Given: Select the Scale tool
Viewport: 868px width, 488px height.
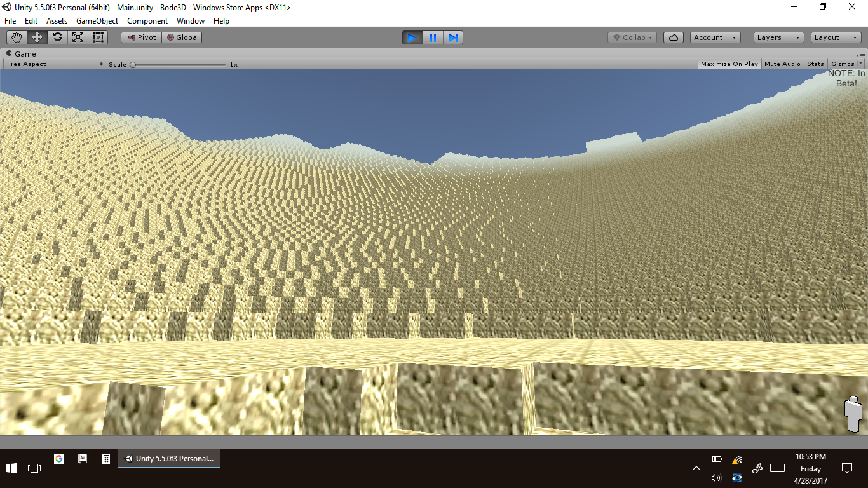Looking at the screenshot, I should pos(78,37).
